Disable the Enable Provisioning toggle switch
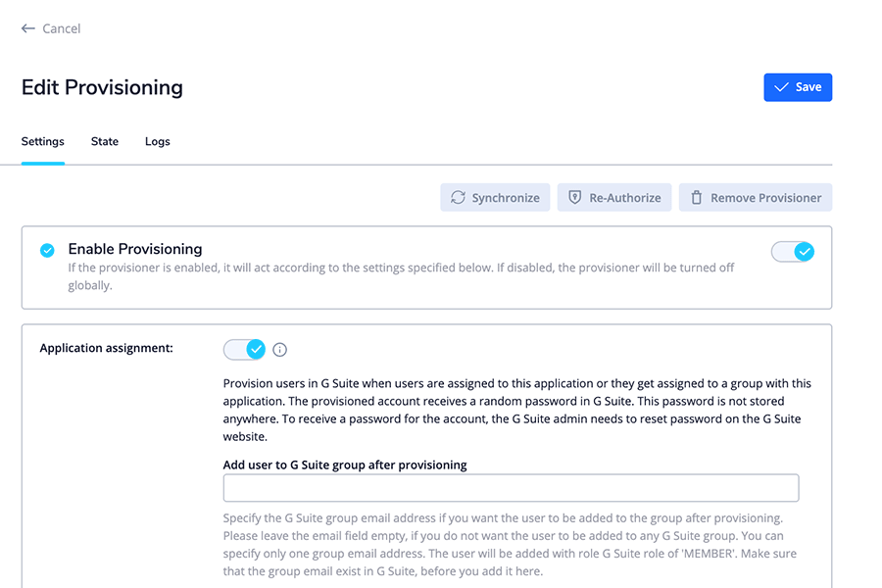 click(793, 252)
